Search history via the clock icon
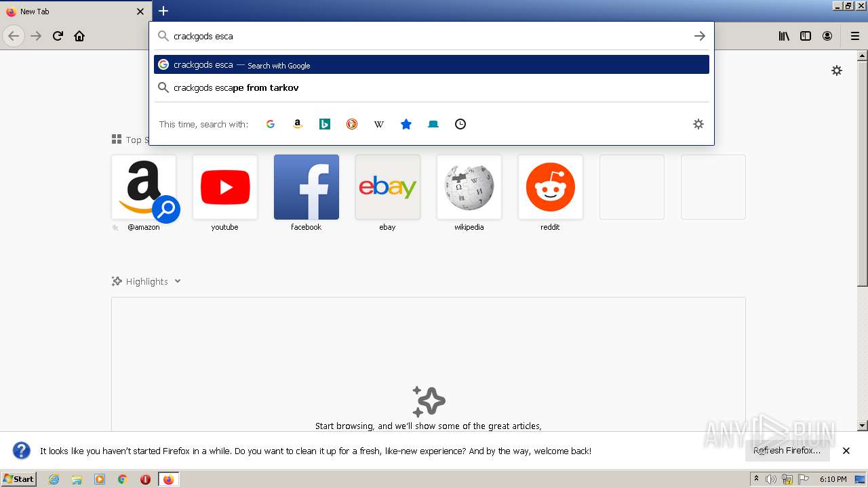 [460, 124]
